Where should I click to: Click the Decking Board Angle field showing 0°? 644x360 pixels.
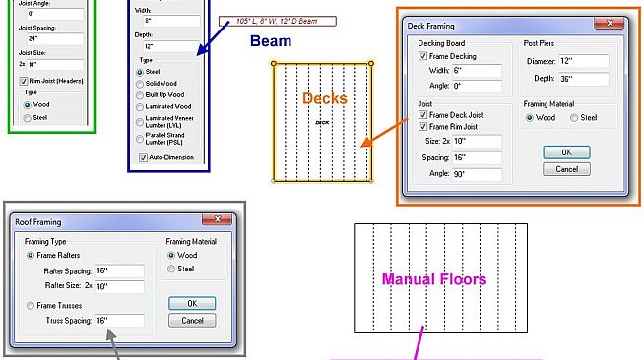point(477,87)
